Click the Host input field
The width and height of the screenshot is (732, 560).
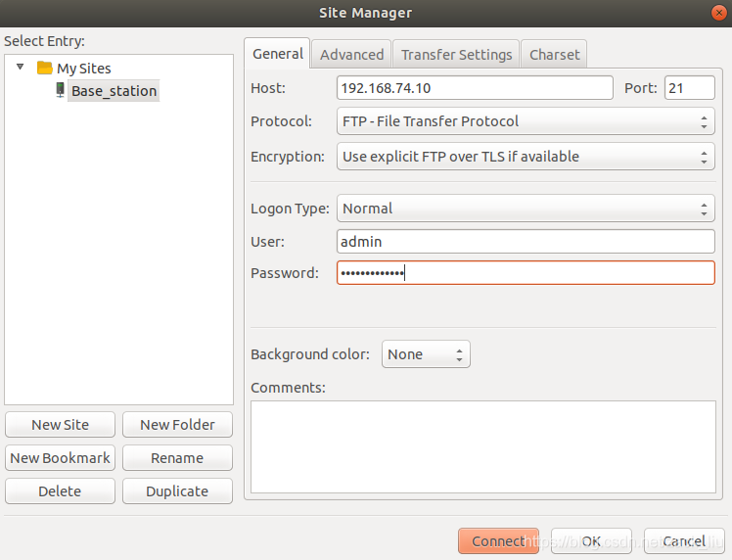point(475,88)
